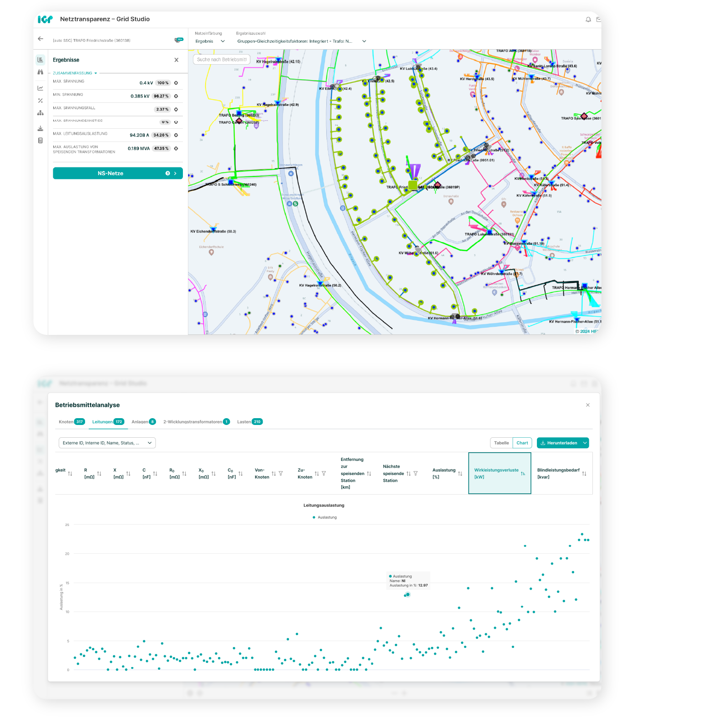Image resolution: width=728 pixels, height=728 pixels.
Task: Sort by Von-Knoten column arrows
Action: tap(273, 474)
